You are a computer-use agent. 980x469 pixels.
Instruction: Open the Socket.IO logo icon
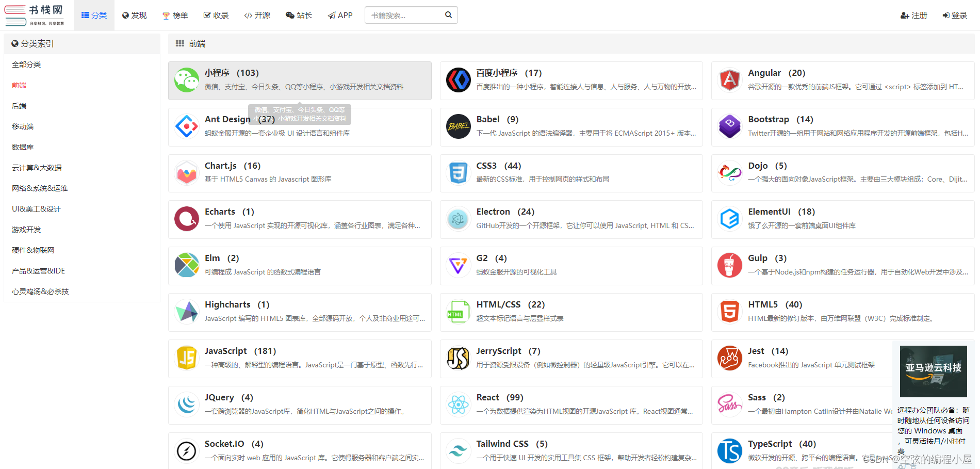pos(187,451)
